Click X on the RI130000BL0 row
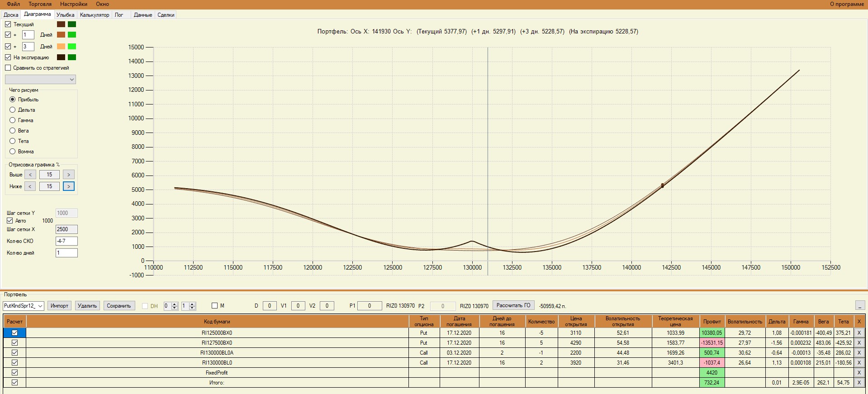 click(x=859, y=362)
